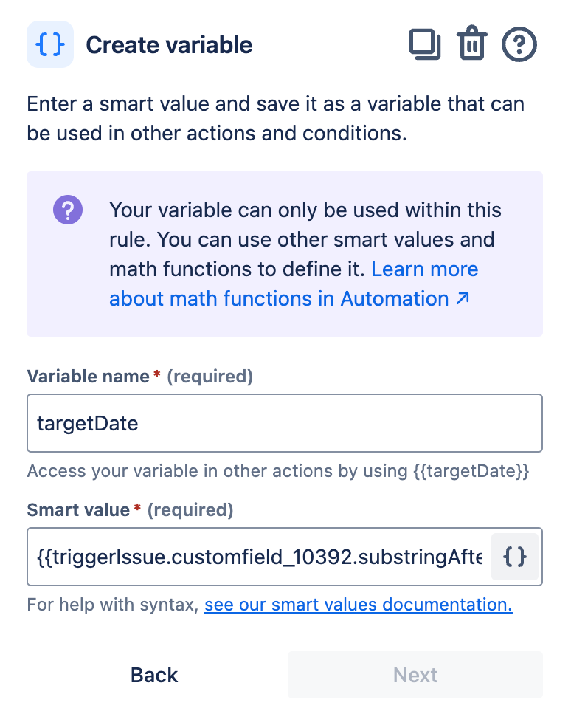Click the Create variable braces icon
This screenshot has width=571, height=728.
(x=49, y=44)
